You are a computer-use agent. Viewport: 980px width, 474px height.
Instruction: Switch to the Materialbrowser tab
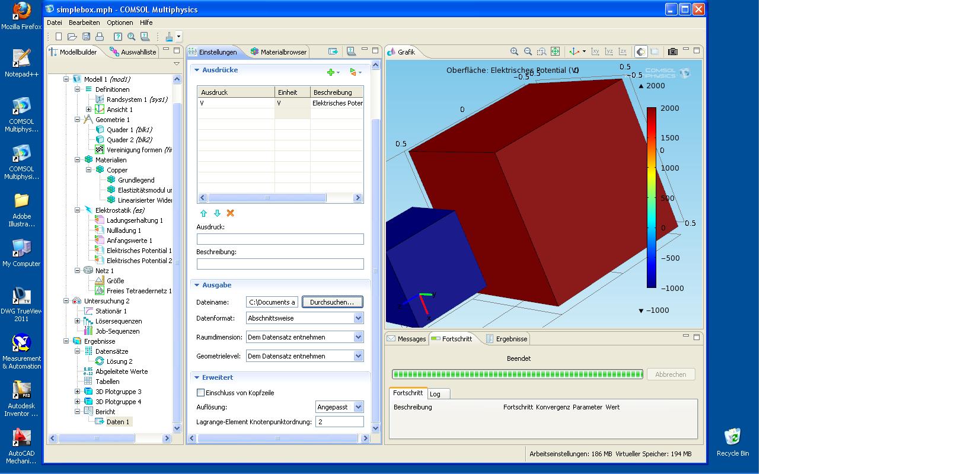[x=279, y=52]
